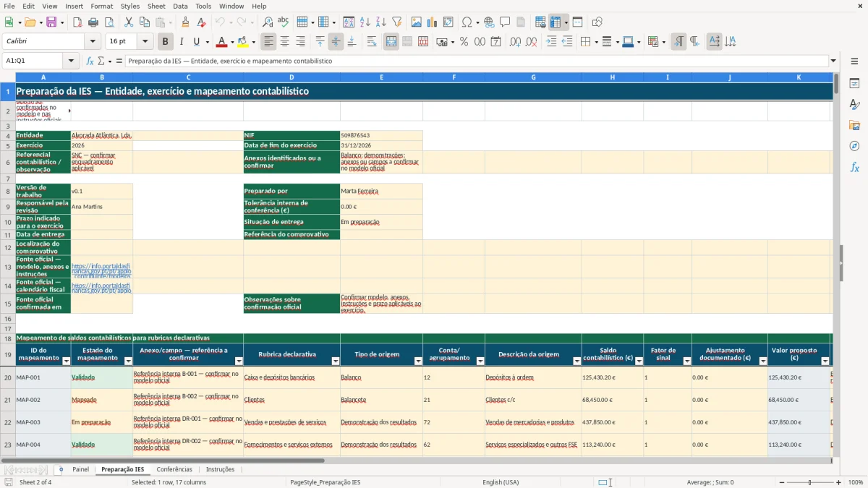This screenshot has height=488, width=868.
Task: Click Insert Comment speech bubble icon
Action: pyautogui.click(x=505, y=22)
